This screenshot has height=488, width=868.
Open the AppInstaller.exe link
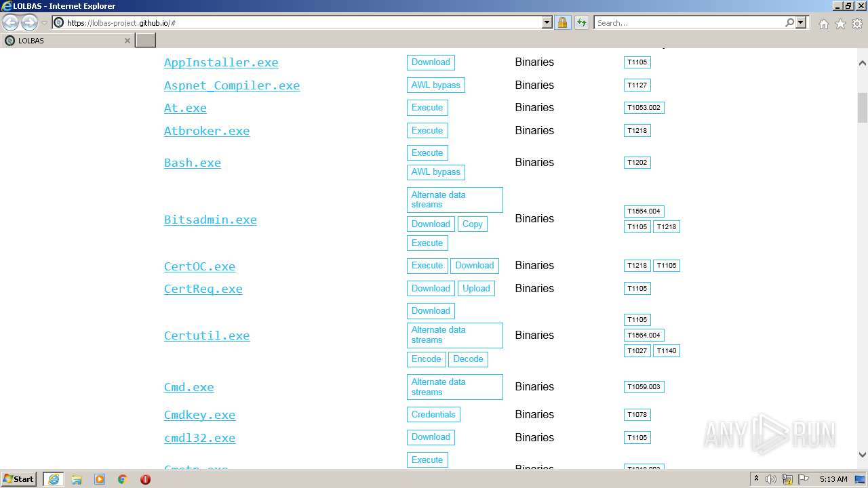[x=221, y=62]
